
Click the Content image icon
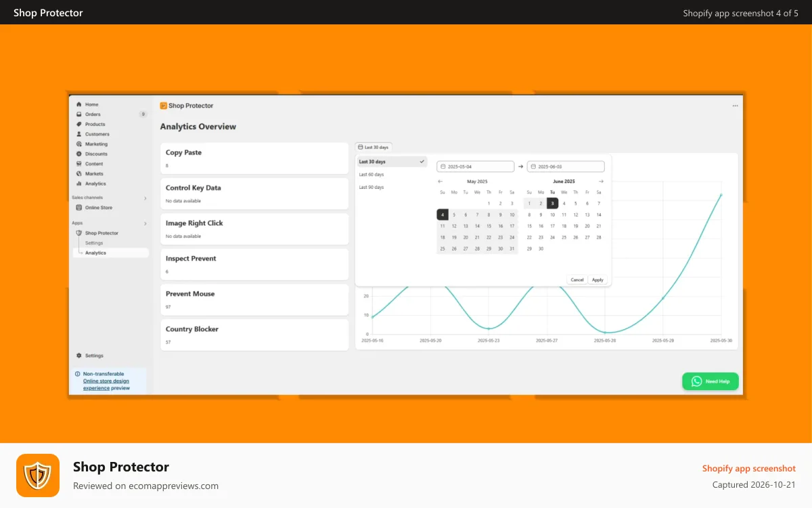coord(79,164)
